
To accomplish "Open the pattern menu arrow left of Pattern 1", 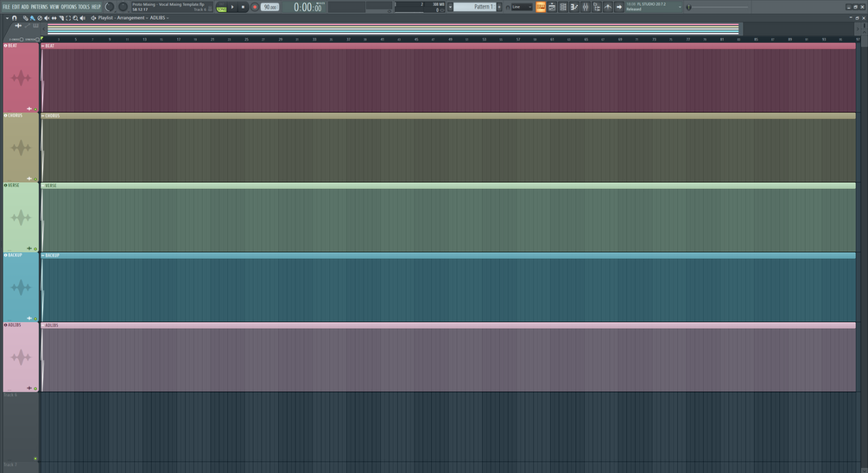I will (450, 7).
